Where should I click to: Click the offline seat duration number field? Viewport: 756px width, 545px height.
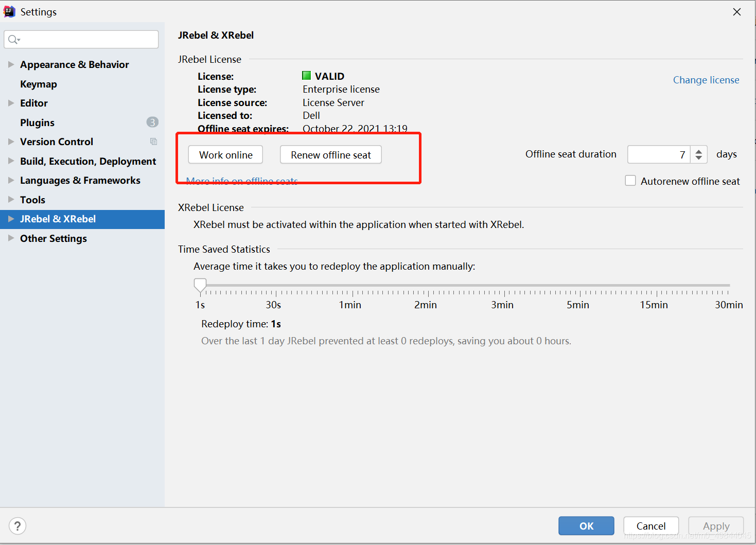tap(659, 154)
